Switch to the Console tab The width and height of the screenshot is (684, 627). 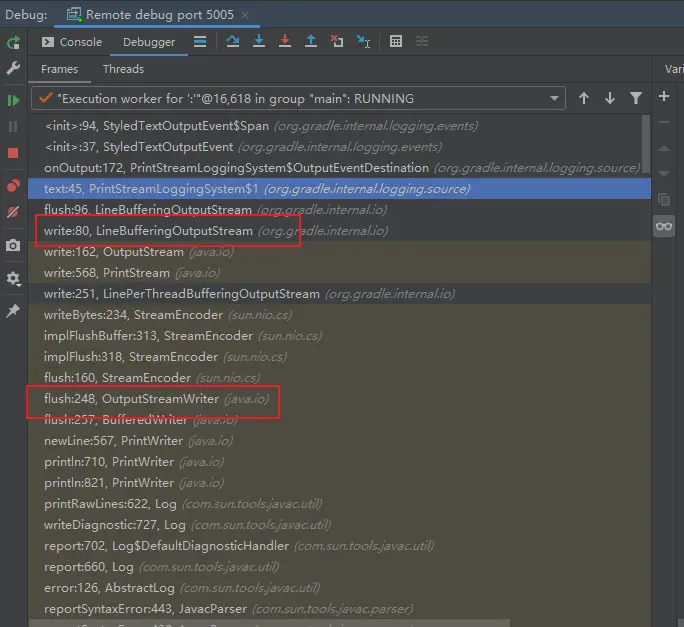click(x=71, y=42)
